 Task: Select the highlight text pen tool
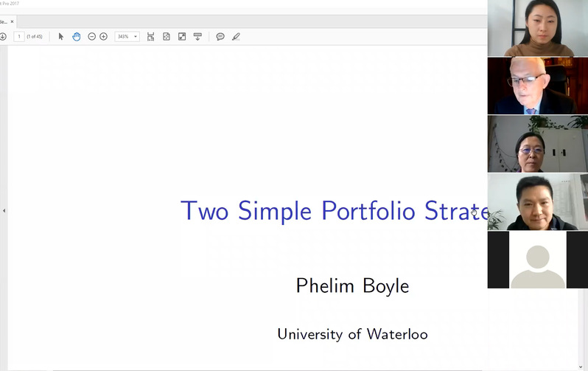236,36
